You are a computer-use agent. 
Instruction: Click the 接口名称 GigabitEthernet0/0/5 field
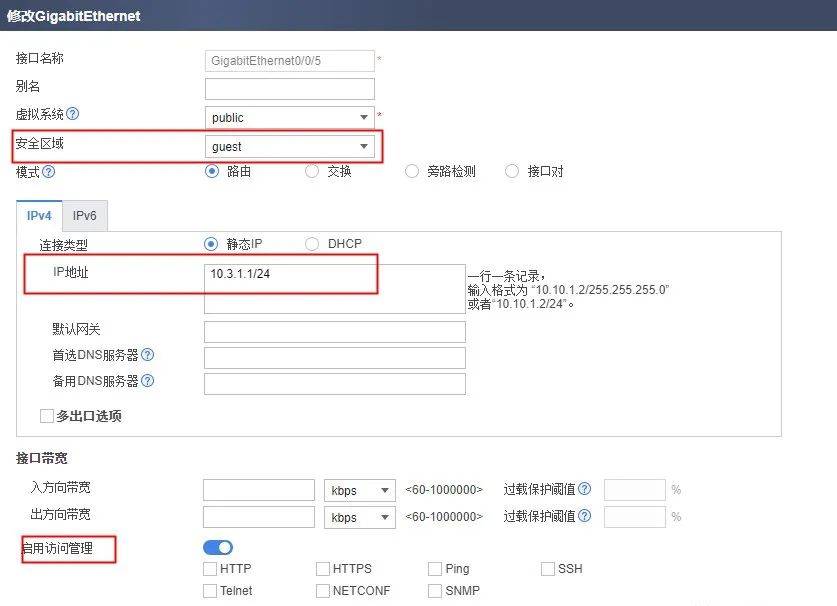pos(289,61)
